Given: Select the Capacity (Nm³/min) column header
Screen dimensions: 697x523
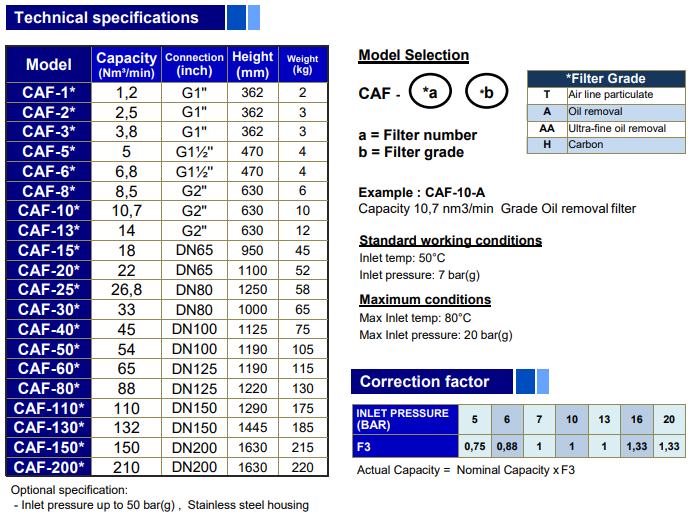Looking at the screenshot, I should [126, 64].
